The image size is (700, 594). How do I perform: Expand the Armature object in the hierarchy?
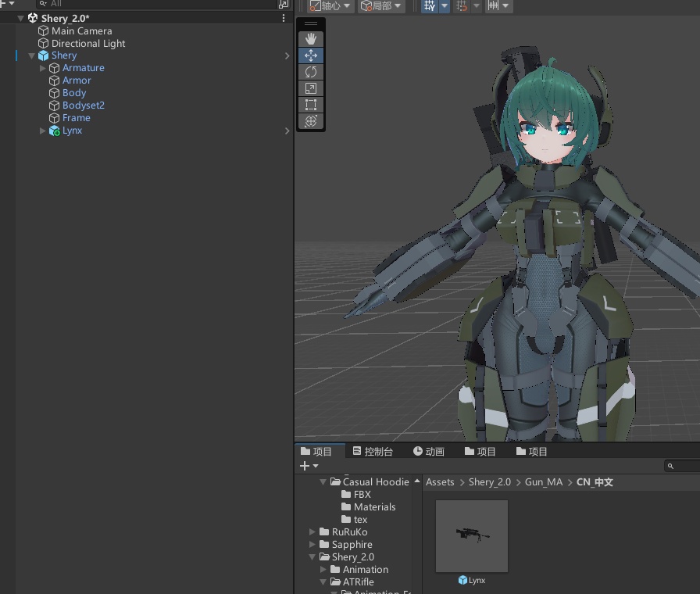click(x=42, y=68)
